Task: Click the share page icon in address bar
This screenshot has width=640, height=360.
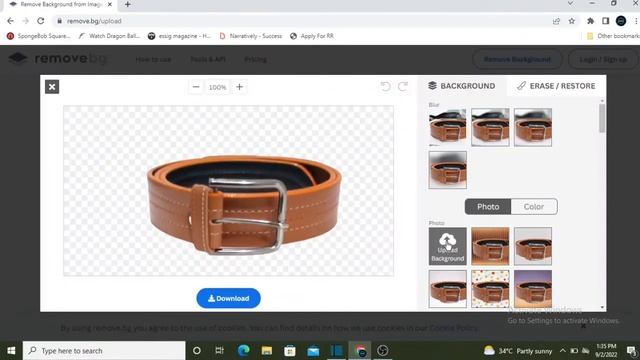Action: point(556,21)
